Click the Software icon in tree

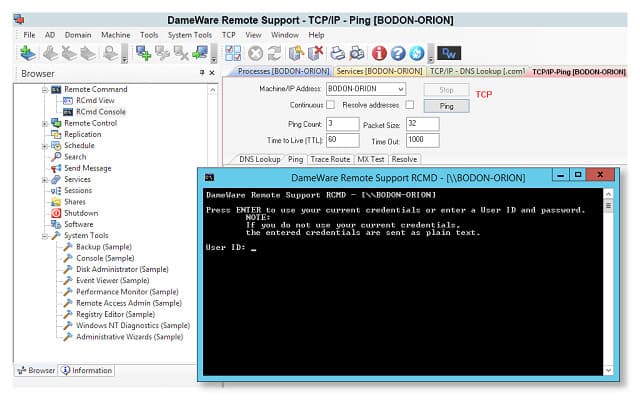click(56, 224)
